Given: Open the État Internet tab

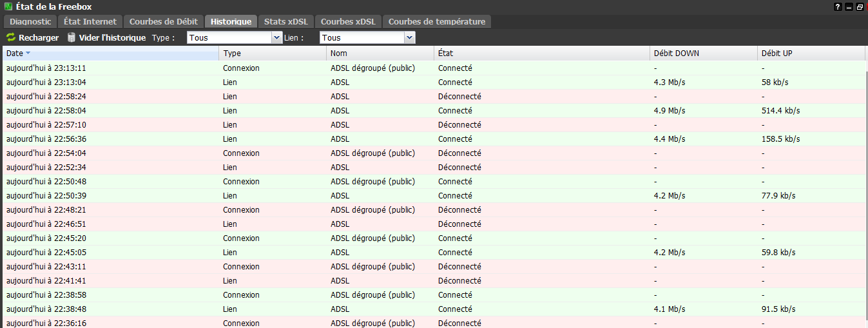Looking at the screenshot, I should [90, 22].
